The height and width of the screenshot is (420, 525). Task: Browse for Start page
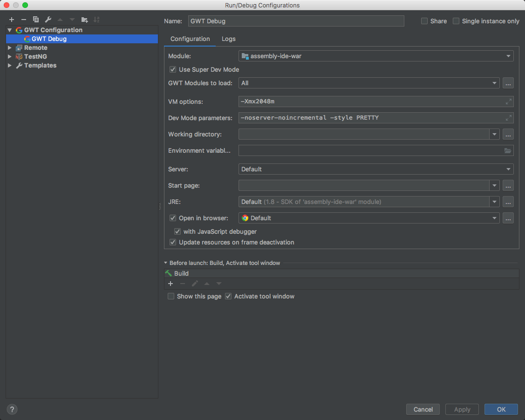[x=508, y=185]
